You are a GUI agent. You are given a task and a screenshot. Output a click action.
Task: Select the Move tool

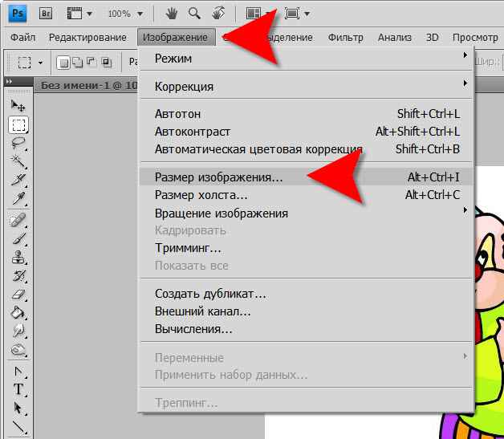18,105
